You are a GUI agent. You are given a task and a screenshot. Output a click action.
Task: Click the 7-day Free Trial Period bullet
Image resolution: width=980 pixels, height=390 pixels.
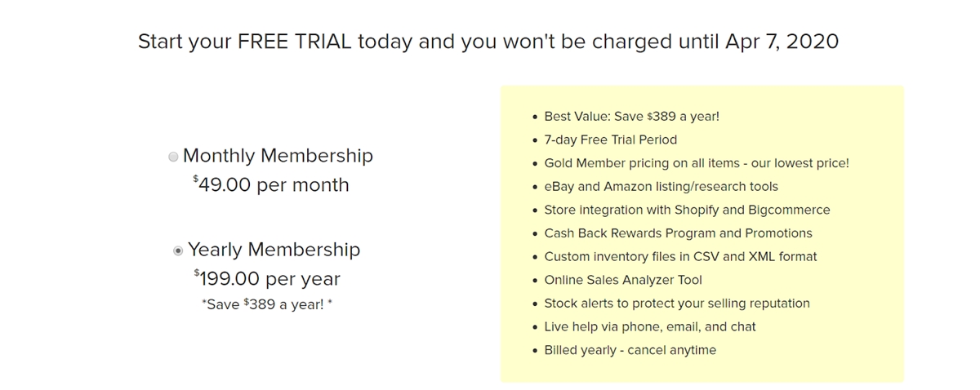coord(610,140)
